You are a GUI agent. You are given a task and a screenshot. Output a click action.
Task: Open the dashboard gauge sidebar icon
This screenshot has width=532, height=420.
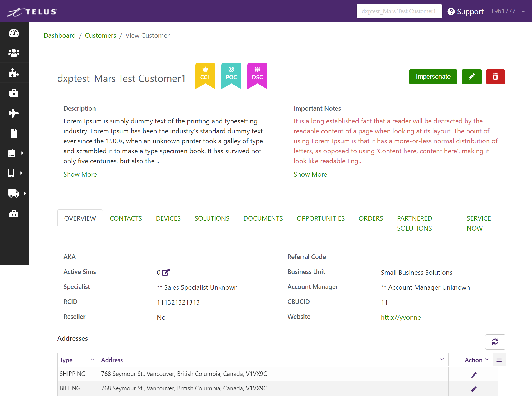pos(14,33)
